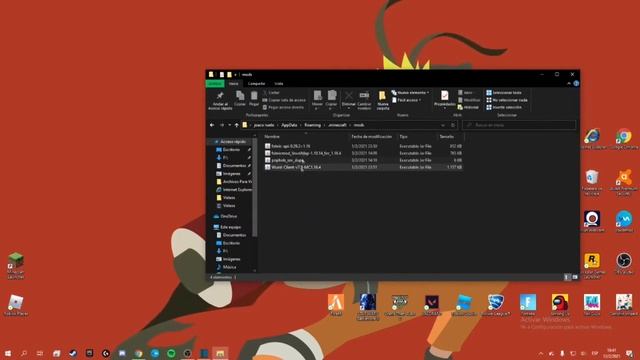Click the Pegar clipboard icon

(x=254, y=96)
